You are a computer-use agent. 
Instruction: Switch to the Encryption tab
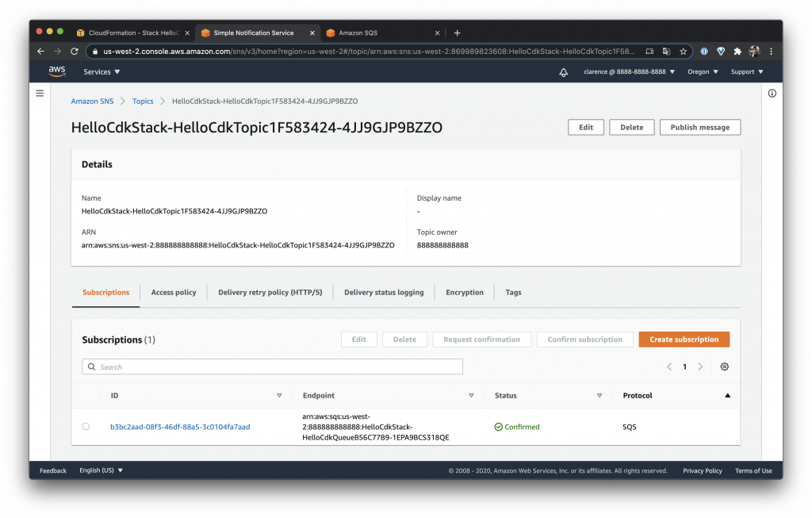465,292
